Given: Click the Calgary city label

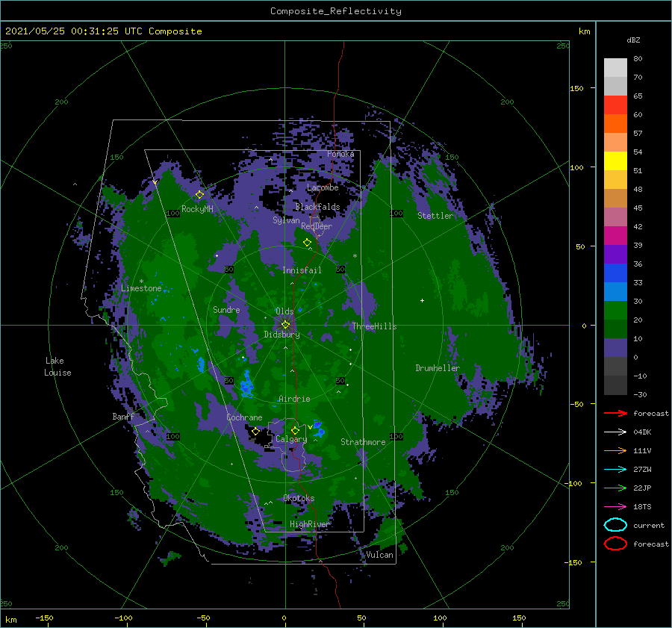Looking at the screenshot, I should [291, 439].
